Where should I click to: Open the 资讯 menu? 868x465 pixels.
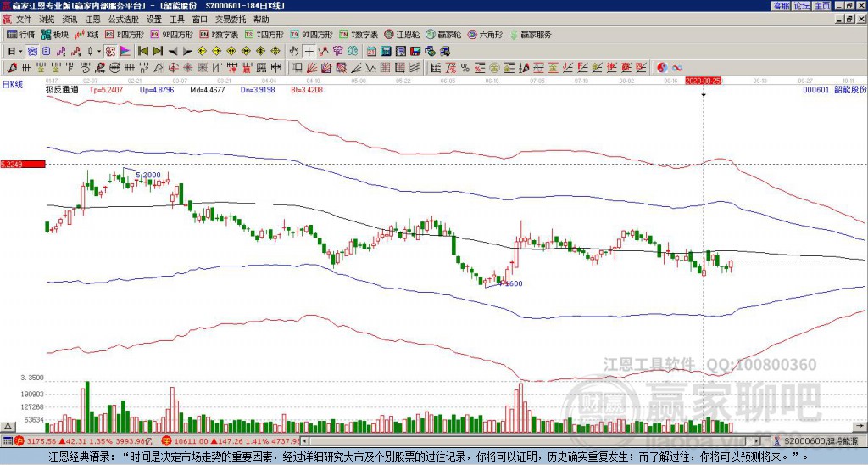(x=70, y=20)
